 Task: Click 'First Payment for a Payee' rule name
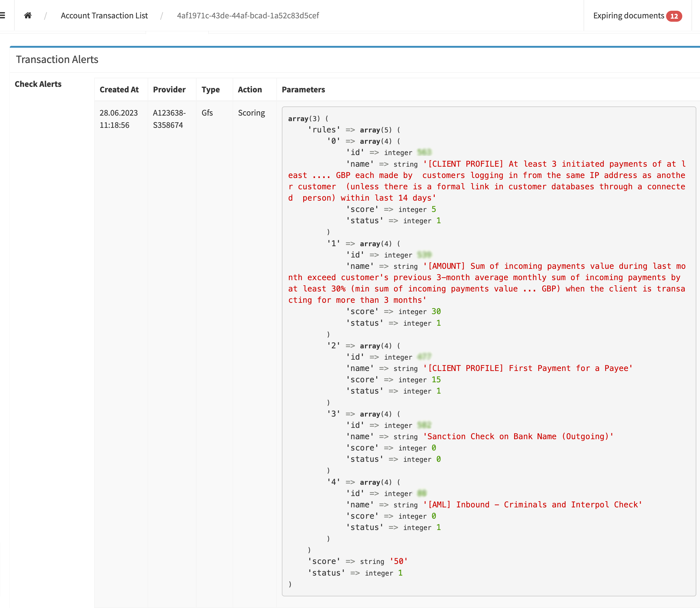[x=528, y=368]
